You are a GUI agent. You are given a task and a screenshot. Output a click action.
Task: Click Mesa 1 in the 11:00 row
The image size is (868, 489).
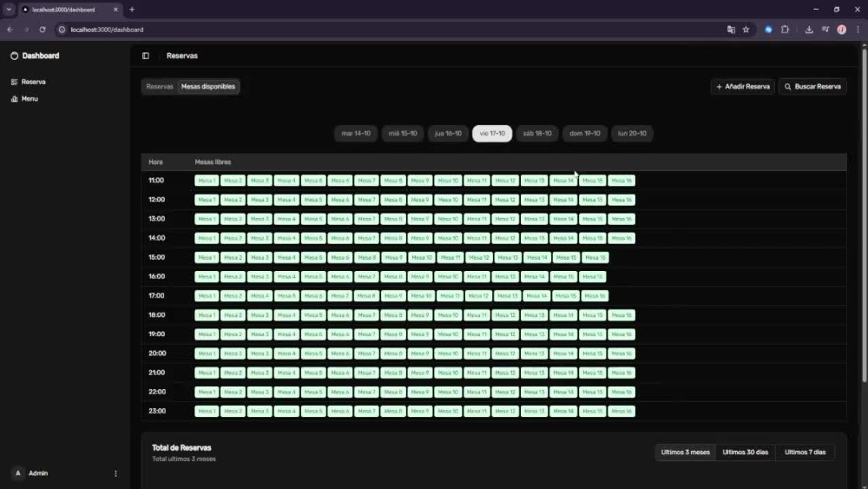click(x=207, y=181)
